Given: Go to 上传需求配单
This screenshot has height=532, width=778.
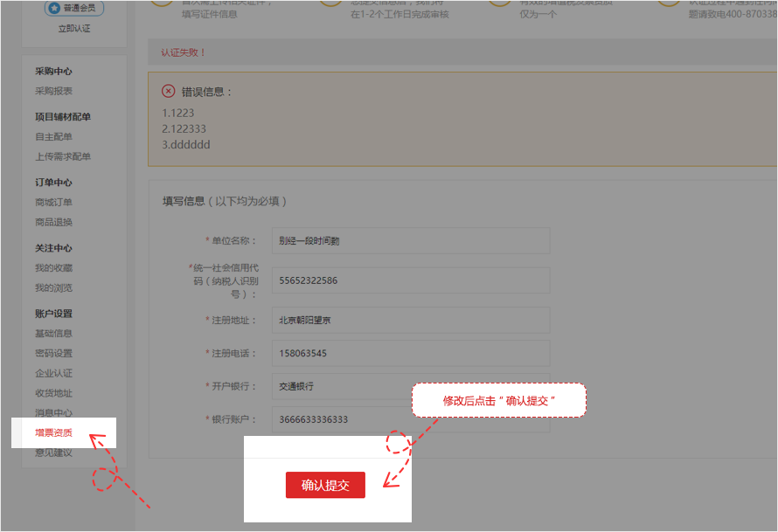Looking at the screenshot, I should click(x=63, y=157).
